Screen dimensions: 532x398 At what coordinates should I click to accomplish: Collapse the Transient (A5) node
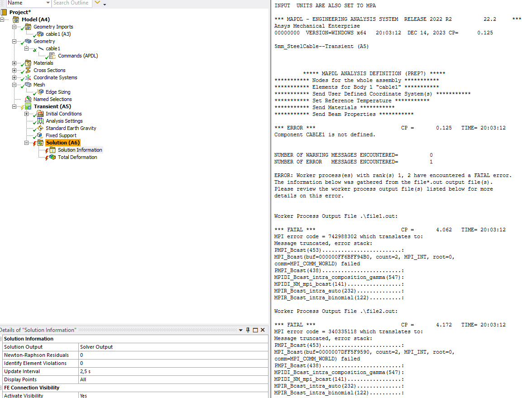(x=14, y=106)
